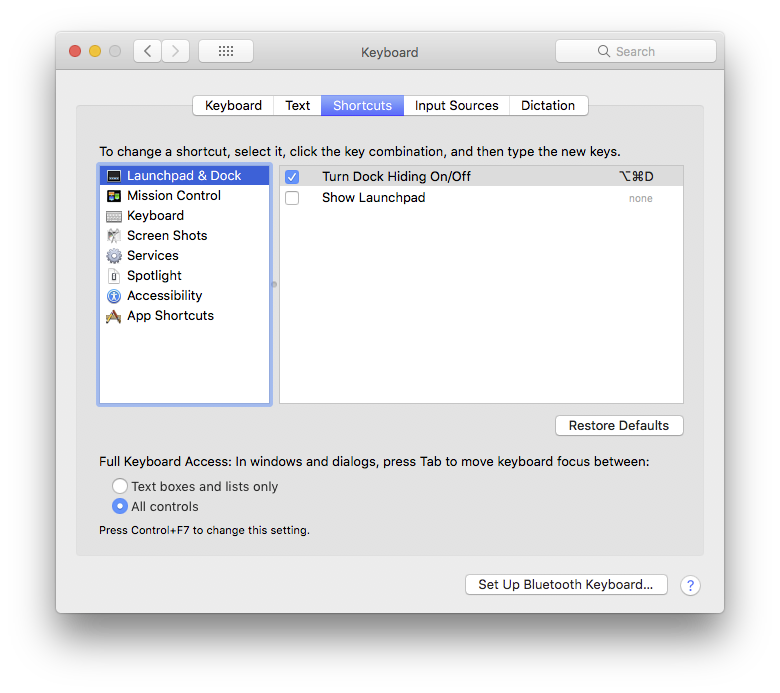
Task: Click the Launchpad & Dock category icon
Action: click(x=114, y=176)
